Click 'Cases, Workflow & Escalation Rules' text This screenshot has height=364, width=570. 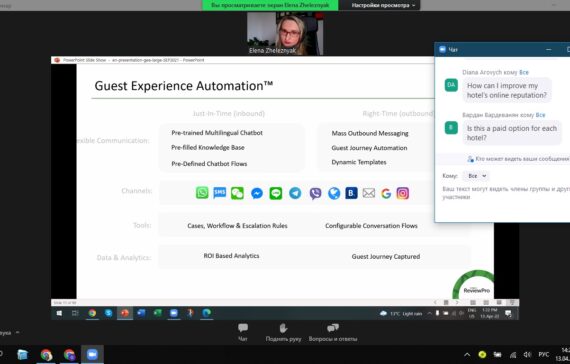[x=237, y=225]
